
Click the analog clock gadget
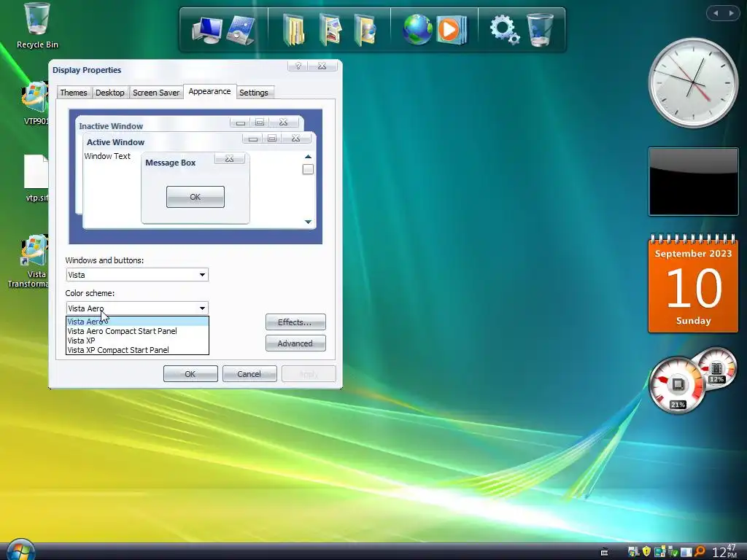tap(693, 83)
